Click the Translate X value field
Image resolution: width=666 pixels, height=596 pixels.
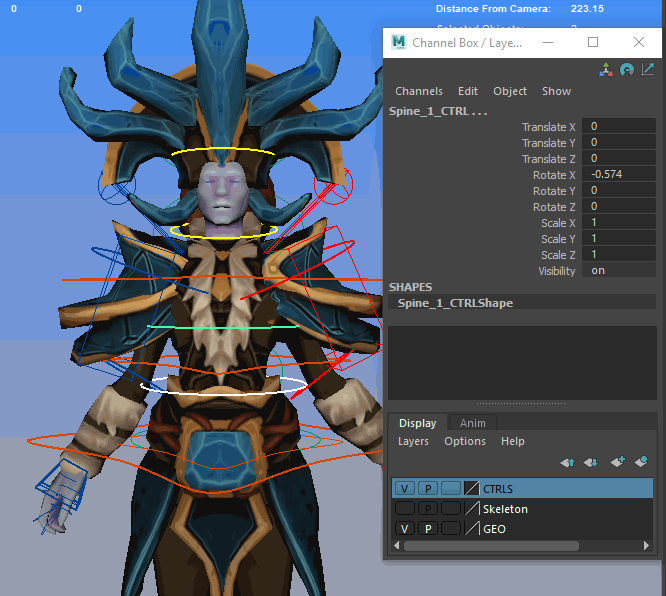tap(619, 126)
